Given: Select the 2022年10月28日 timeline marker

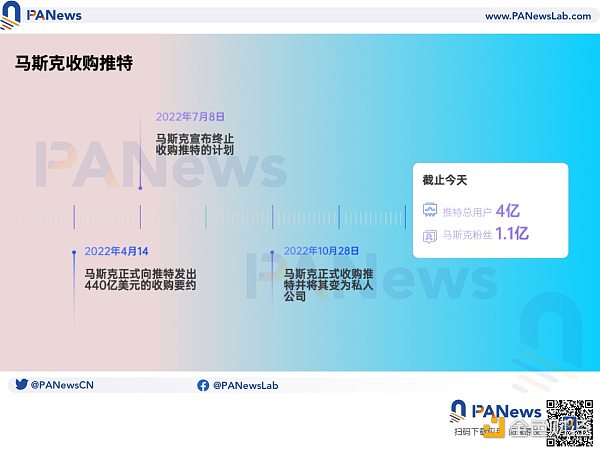Looking at the screenshot, I should [273, 251].
